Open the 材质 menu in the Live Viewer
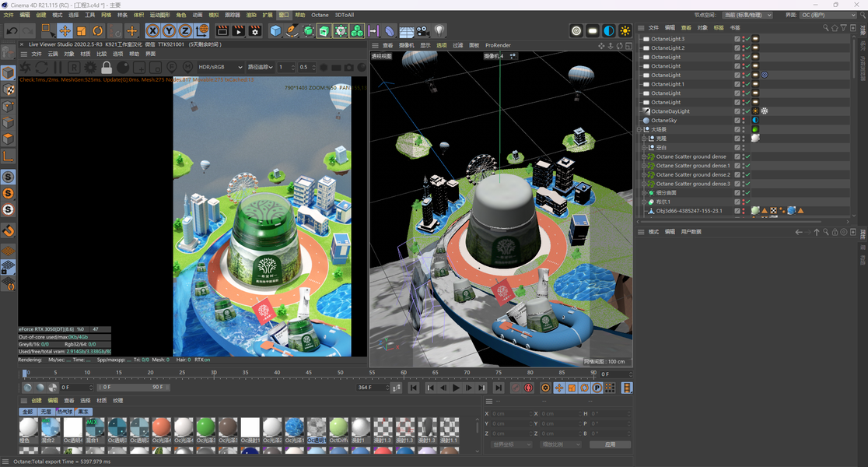Screen dimensions: 868x467 pyautogui.click(x=86, y=54)
